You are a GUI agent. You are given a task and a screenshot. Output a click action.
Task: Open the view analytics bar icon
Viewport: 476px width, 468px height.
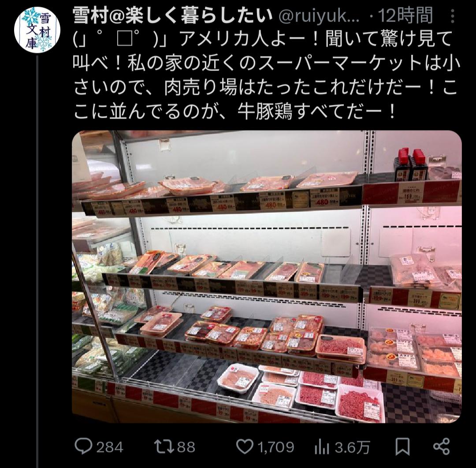click(322, 447)
